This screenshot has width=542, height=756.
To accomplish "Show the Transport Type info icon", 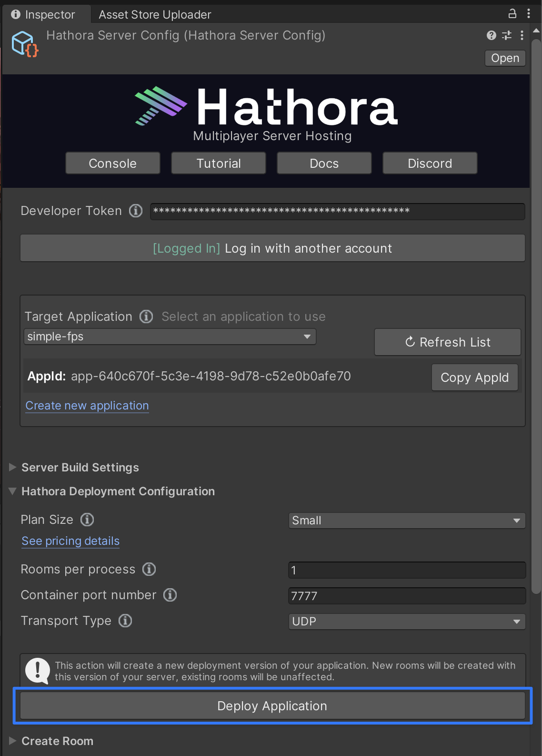I will [125, 621].
